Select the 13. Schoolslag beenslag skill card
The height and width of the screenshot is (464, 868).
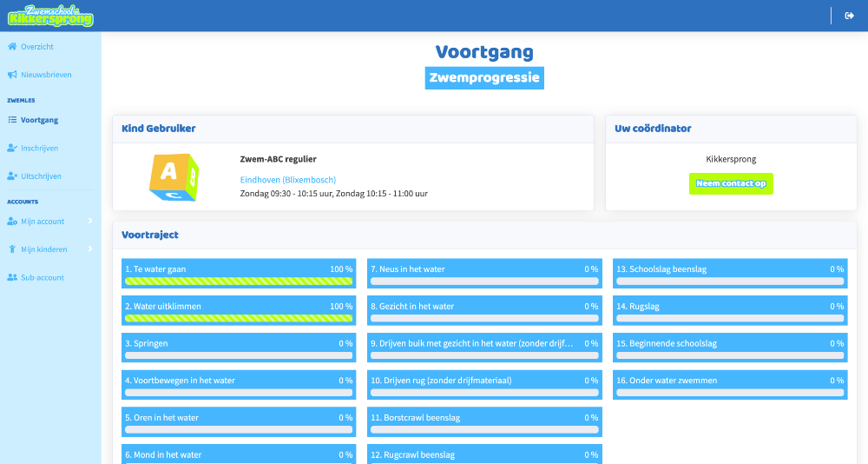click(x=729, y=274)
